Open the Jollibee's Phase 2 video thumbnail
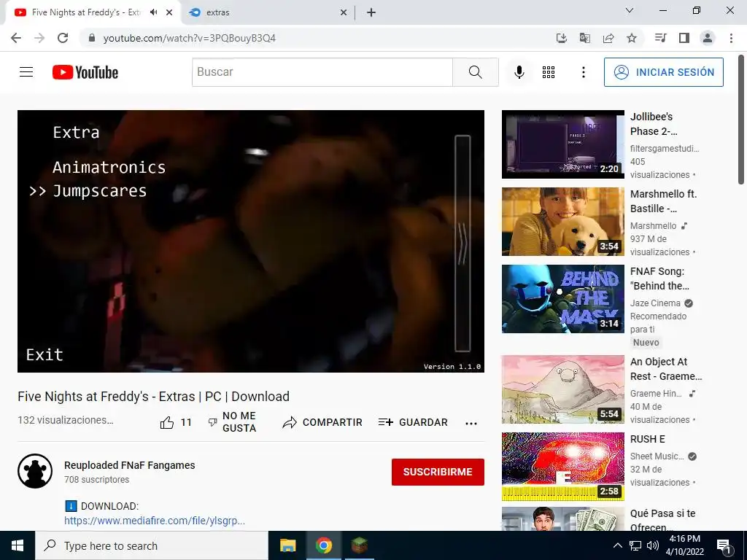 [x=563, y=144]
